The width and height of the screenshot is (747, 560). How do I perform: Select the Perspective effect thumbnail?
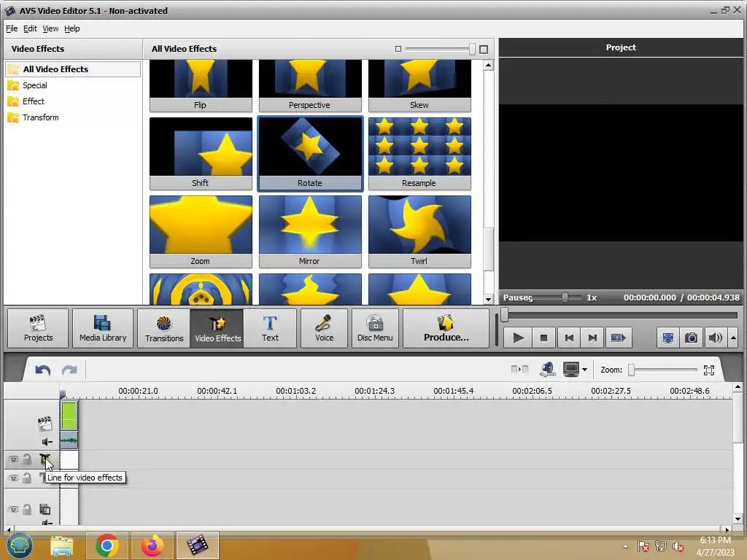coord(309,86)
